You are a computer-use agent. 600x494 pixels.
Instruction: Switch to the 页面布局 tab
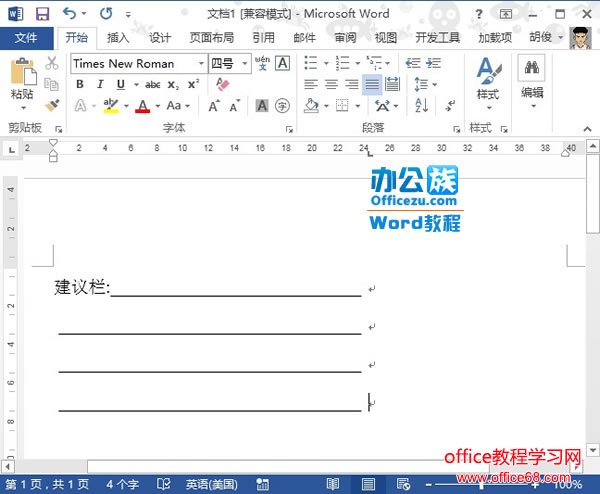pos(212,37)
